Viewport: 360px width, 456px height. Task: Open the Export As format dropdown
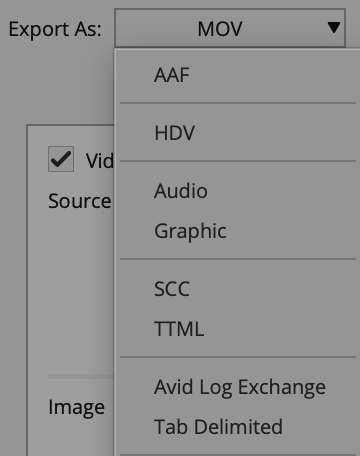(x=230, y=28)
